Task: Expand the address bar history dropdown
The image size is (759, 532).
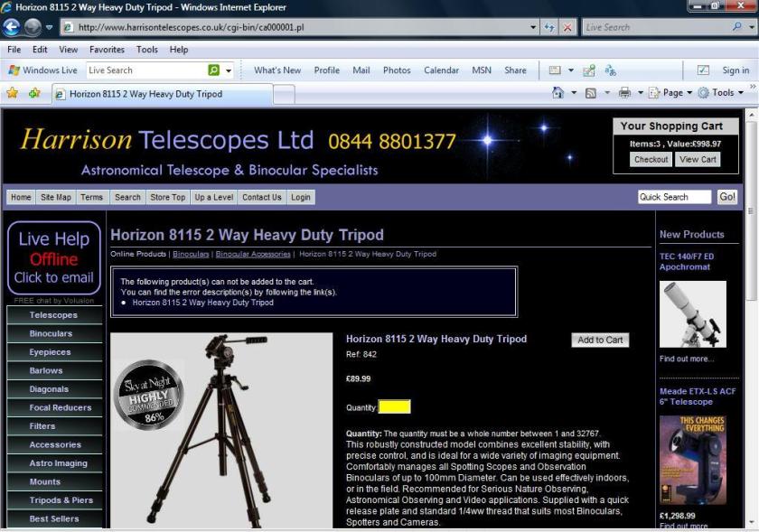Action: pyautogui.click(x=533, y=27)
